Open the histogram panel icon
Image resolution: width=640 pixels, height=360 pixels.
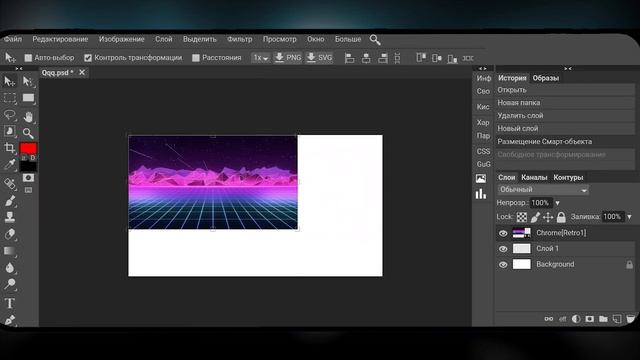pyautogui.click(x=481, y=194)
